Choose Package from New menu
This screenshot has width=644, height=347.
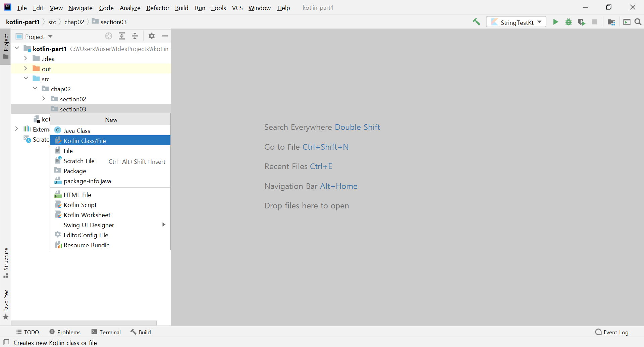[x=110, y=171]
